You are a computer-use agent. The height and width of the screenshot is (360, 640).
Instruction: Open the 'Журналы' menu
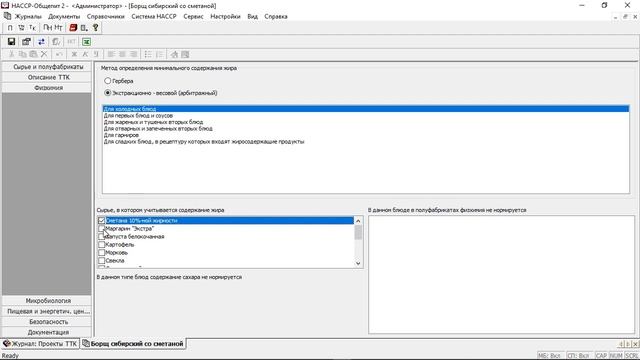click(28, 16)
